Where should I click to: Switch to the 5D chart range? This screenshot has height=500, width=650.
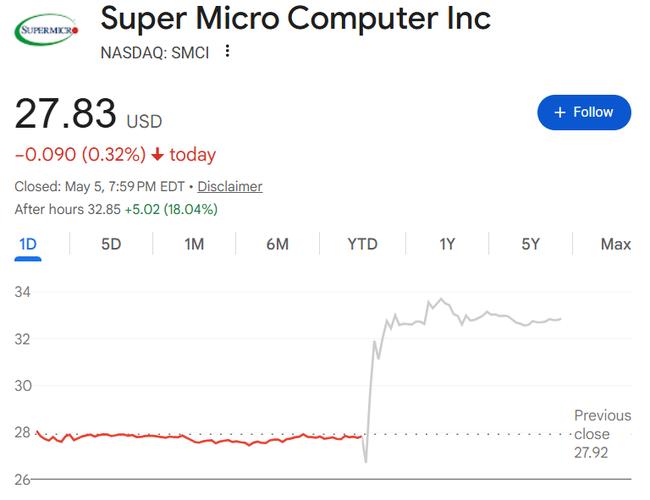coord(111,244)
